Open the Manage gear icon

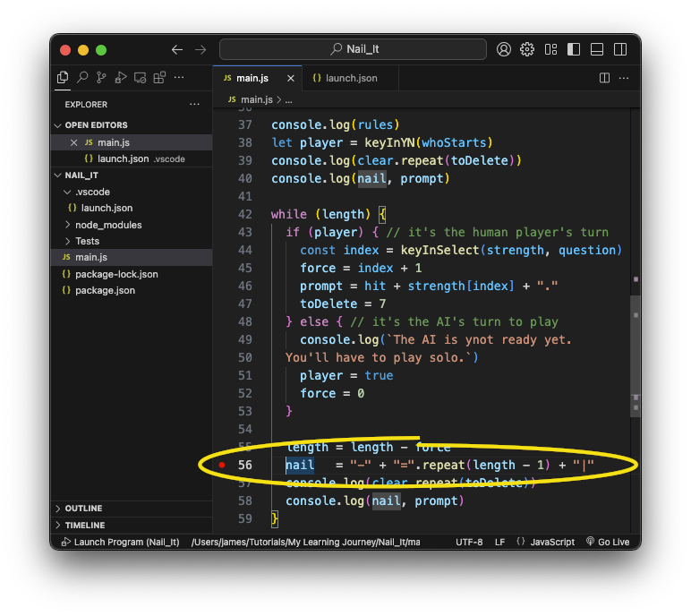tap(527, 49)
